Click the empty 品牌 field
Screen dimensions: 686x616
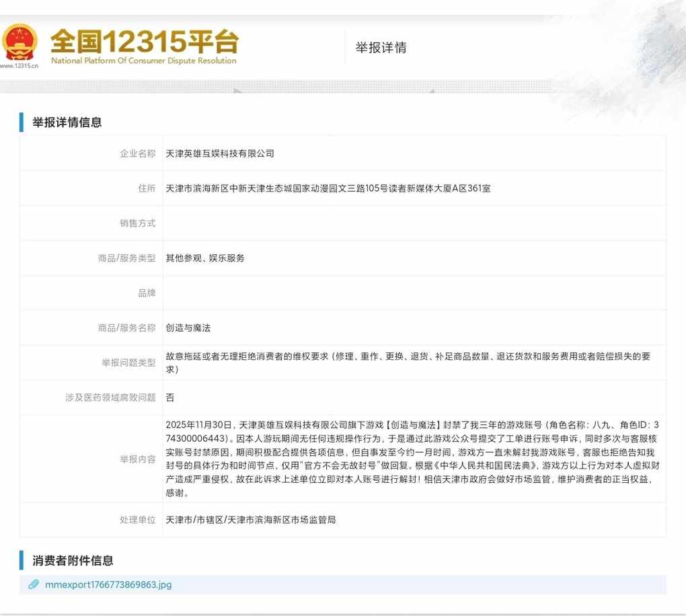pyautogui.click(x=414, y=293)
